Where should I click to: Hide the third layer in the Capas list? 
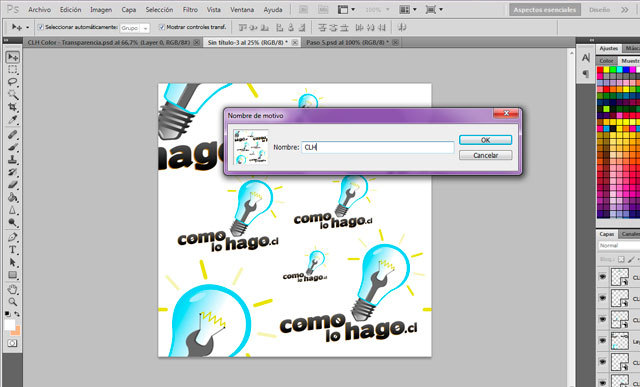[603, 320]
